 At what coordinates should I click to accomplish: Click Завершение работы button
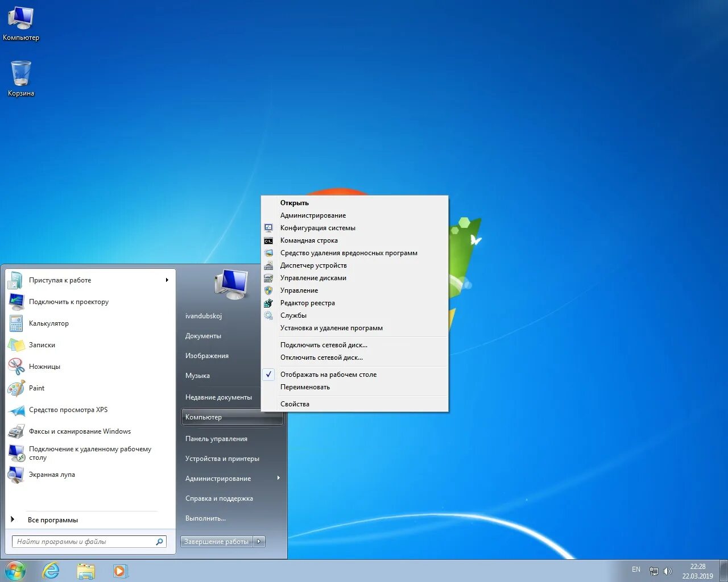tap(217, 542)
